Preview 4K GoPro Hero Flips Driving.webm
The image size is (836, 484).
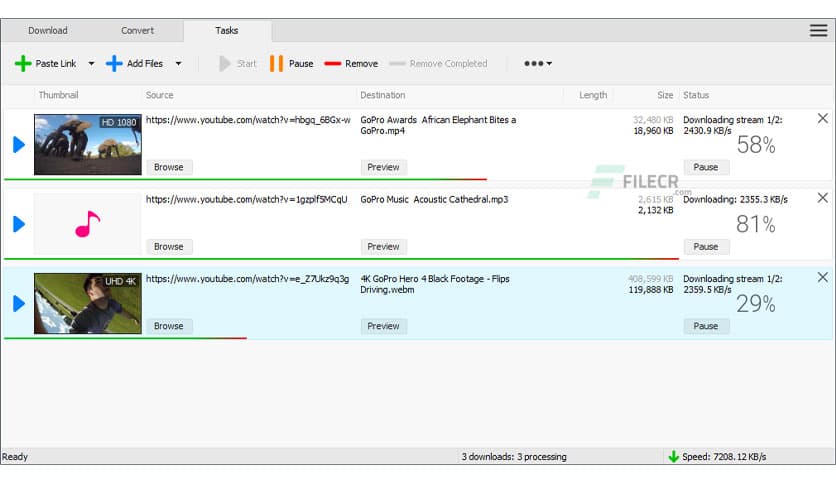point(383,326)
